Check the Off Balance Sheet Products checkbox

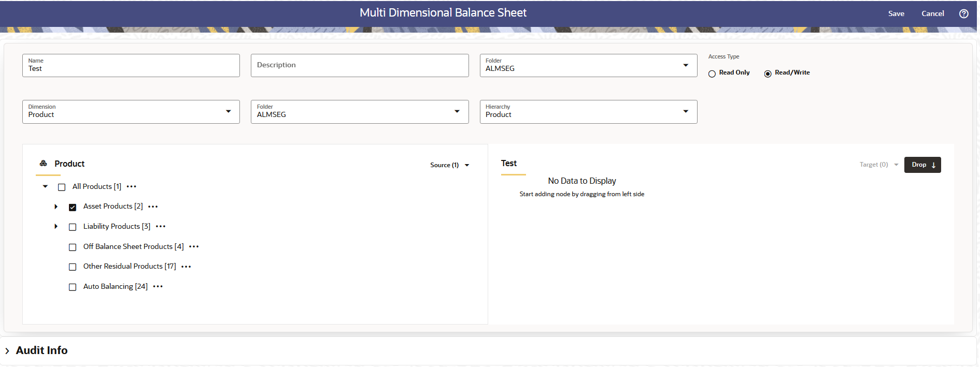point(73,247)
